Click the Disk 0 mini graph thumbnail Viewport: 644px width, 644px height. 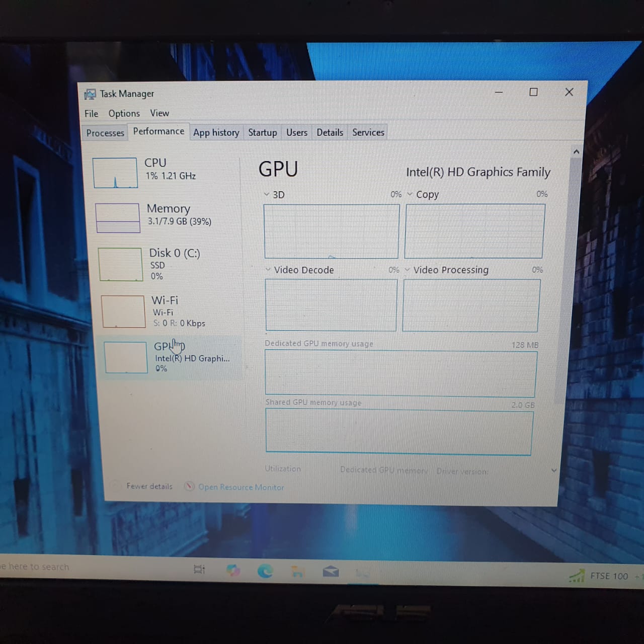[120, 264]
